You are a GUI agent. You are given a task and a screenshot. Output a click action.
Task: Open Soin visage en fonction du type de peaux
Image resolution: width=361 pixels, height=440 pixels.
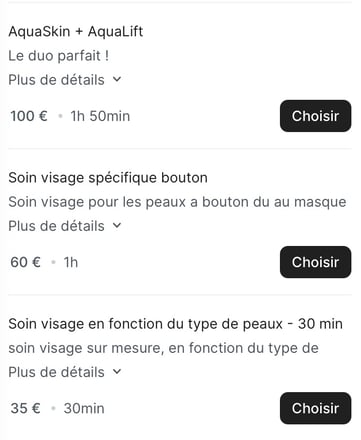pos(175,324)
